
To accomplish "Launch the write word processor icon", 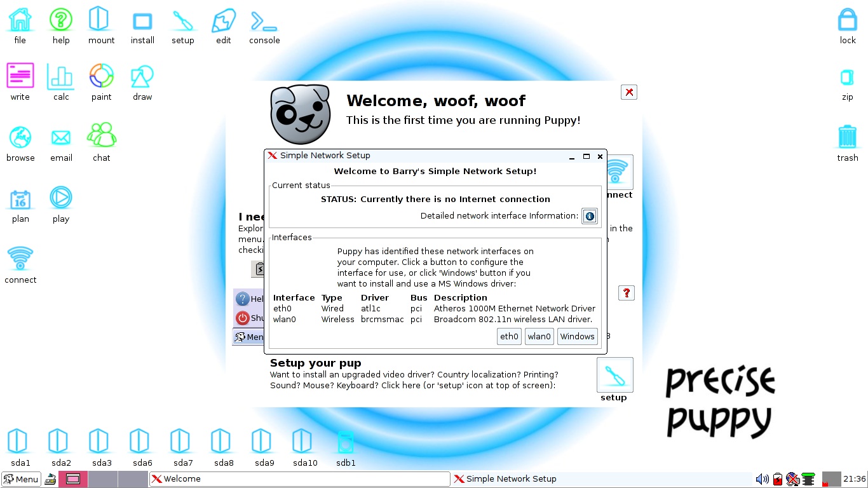I will point(20,76).
